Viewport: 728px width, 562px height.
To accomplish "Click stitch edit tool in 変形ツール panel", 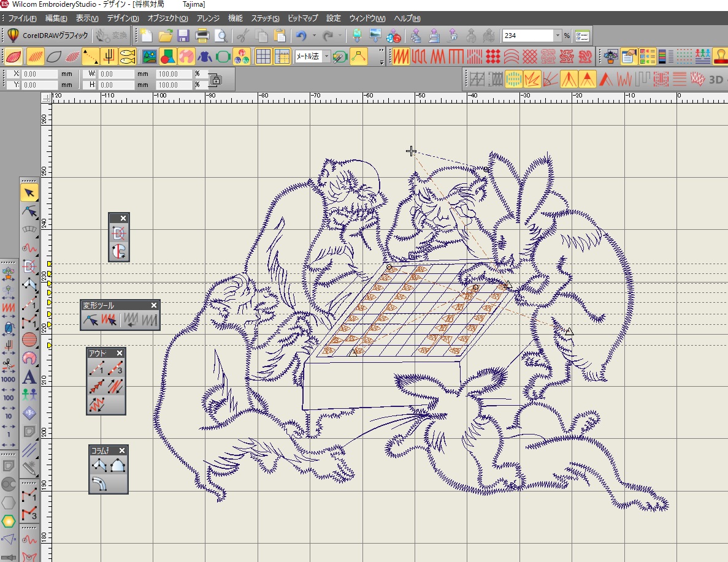I will 109,320.
